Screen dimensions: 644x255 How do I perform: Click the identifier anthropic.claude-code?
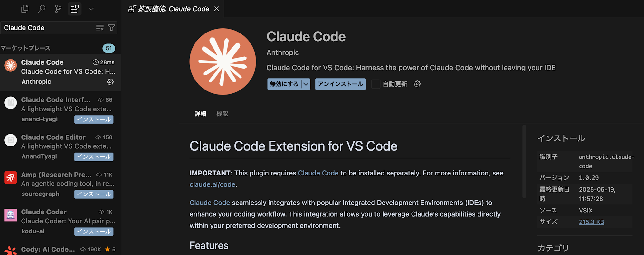coord(606,161)
